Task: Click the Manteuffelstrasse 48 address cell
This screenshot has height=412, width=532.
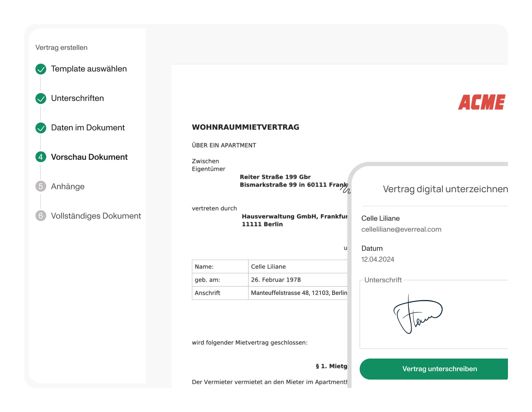Action: pyautogui.click(x=298, y=293)
